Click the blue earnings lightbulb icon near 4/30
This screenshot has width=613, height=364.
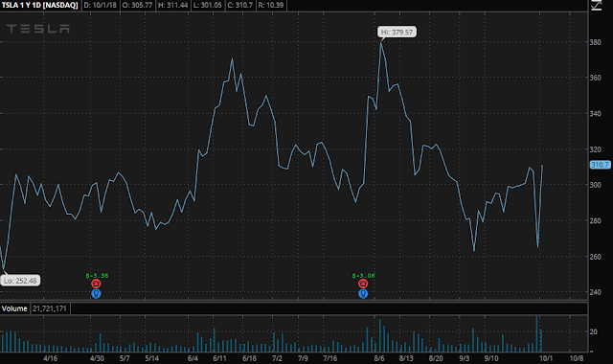pyautogui.click(x=96, y=294)
